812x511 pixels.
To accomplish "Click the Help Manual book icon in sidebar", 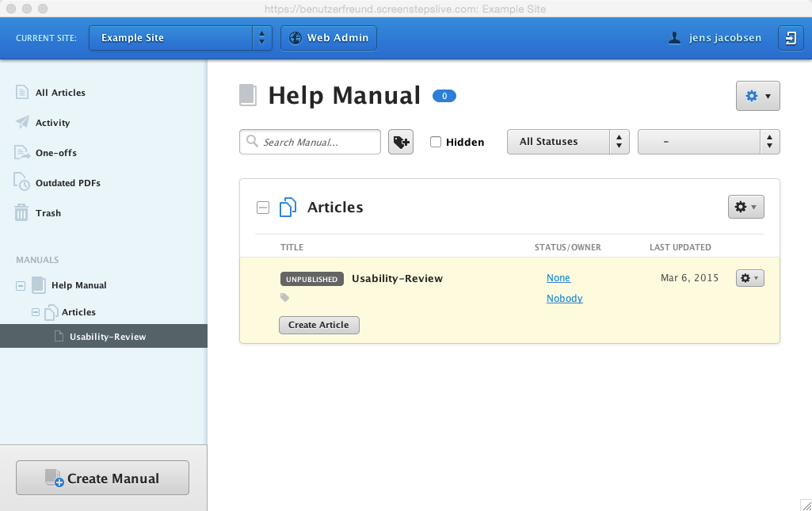I will tap(39, 285).
